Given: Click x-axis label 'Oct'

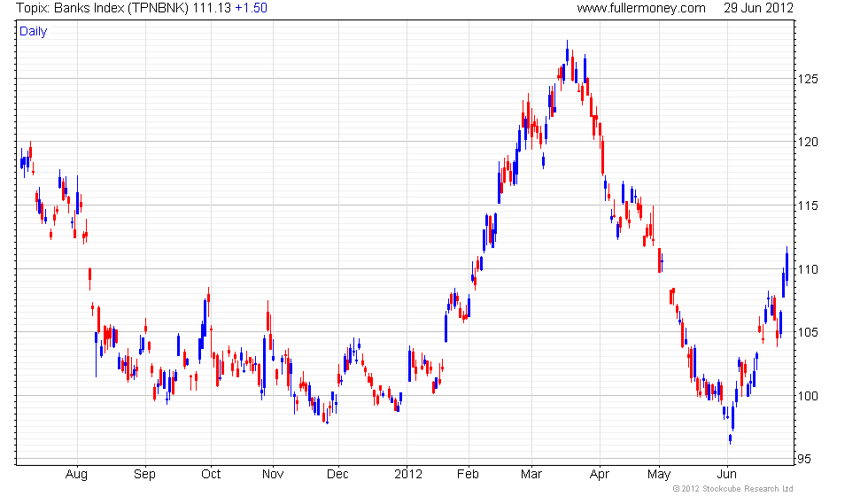Looking at the screenshot, I should (211, 475).
